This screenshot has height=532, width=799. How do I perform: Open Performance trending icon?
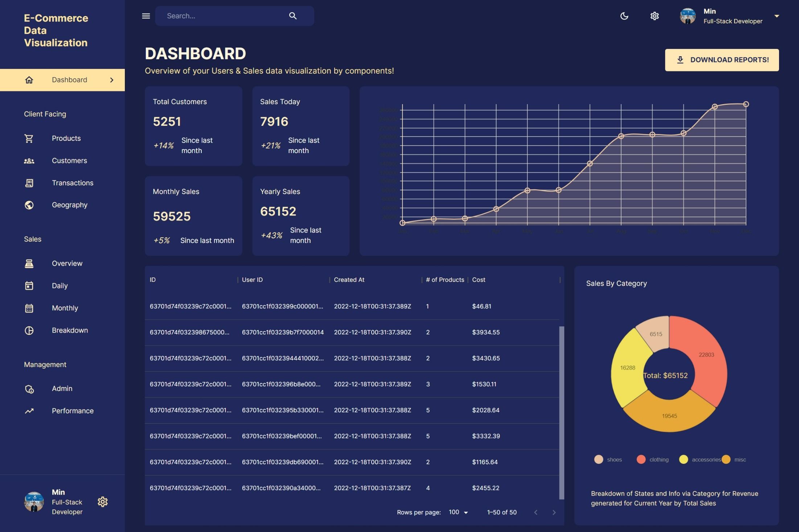tap(29, 411)
